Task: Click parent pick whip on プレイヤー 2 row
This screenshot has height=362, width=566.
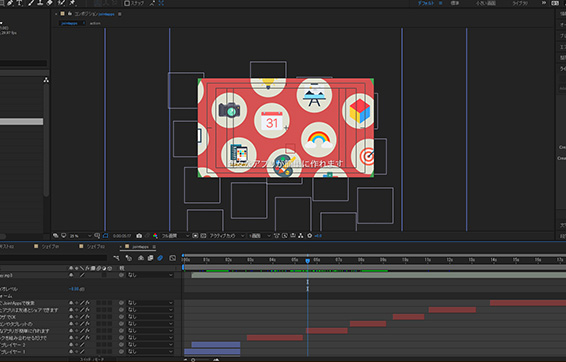Action: tap(121, 345)
